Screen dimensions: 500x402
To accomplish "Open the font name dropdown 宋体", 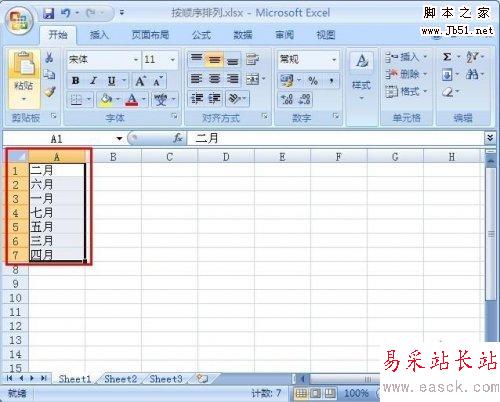I will coord(136,60).
